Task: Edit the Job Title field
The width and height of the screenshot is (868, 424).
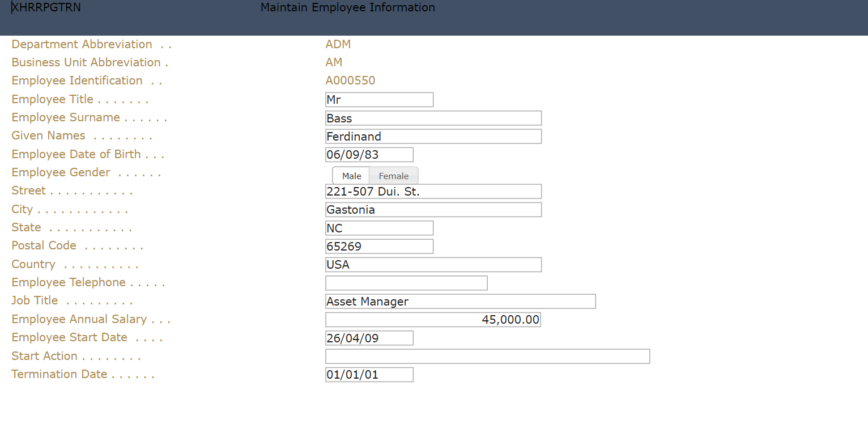Action: (x=460, y=302)
